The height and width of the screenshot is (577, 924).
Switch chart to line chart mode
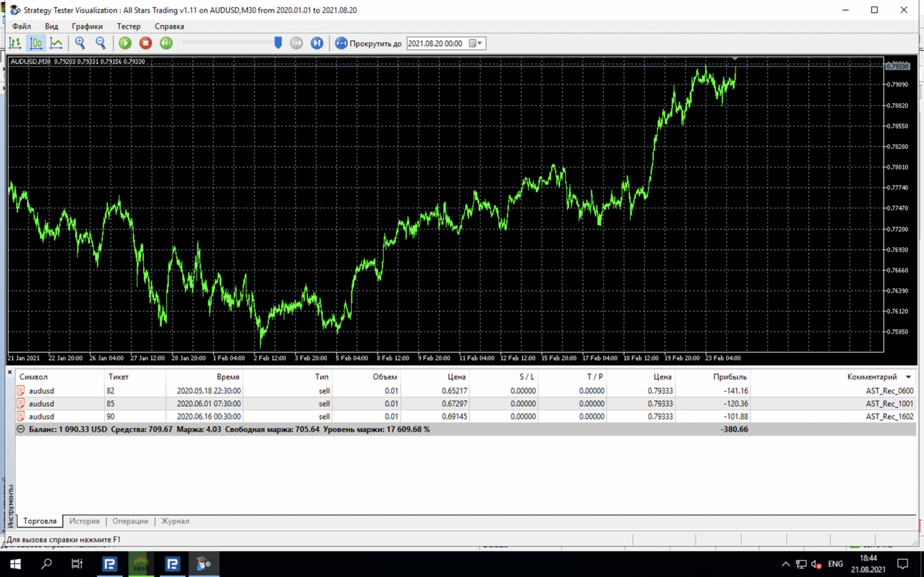click(56, 44)
